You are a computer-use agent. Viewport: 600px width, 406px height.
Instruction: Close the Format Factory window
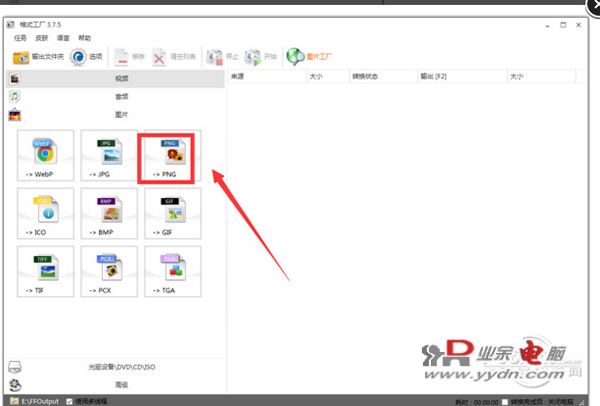(x=579, y=25)
